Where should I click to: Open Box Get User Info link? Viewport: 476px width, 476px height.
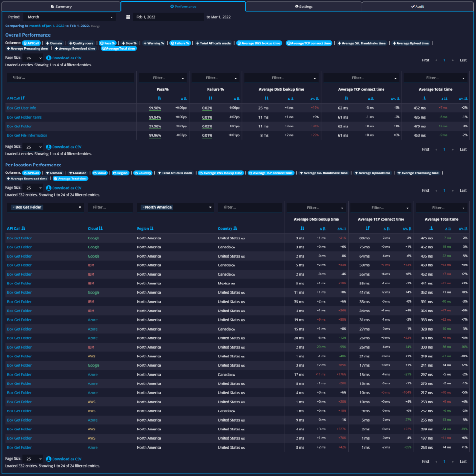21,108
